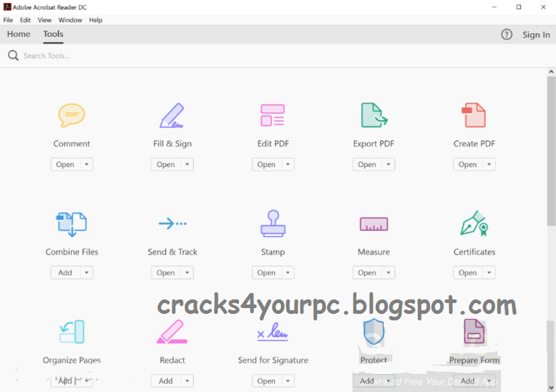The width and height of the screenshot is (556, 392).
Task: Select the Create PDF icon
Action: pyautogui.click(x=473, y=115)
